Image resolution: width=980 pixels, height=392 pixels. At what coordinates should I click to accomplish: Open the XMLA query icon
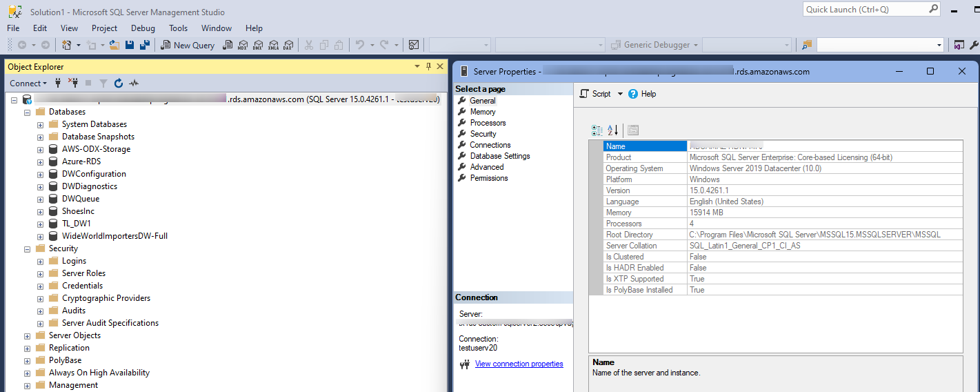273,45
